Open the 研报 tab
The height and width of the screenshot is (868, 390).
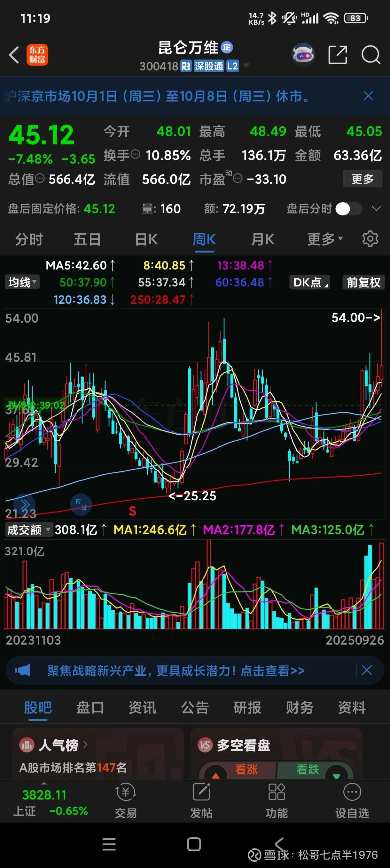click(x=247, y=707)
